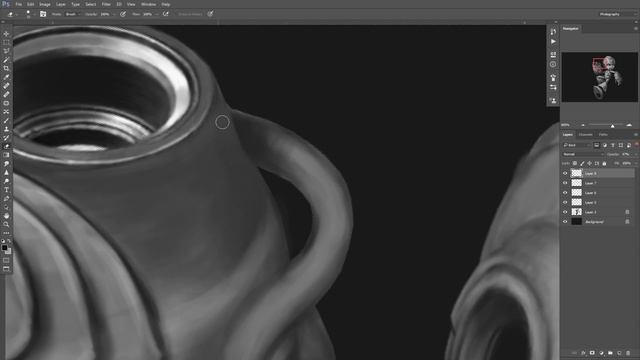
Task: Open the Filter menu
Action: (x=106, y=4)
